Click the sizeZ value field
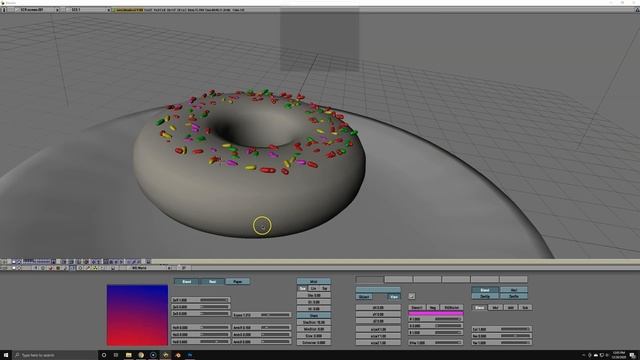 [378, 343]
